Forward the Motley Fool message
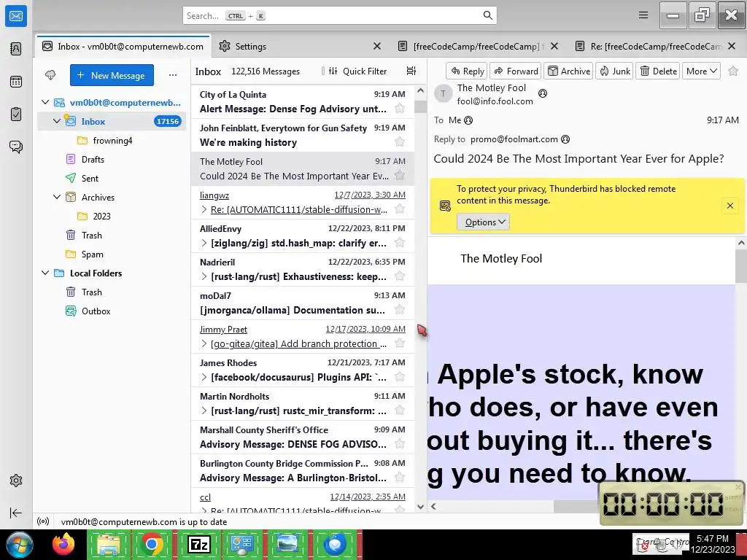747x560 pixels. [x=516, y=71]
